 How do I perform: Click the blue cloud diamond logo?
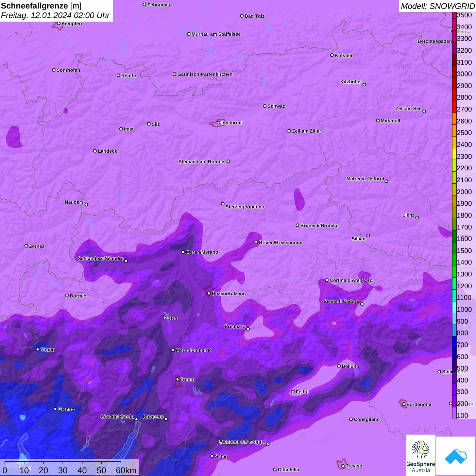pos(456,456)
